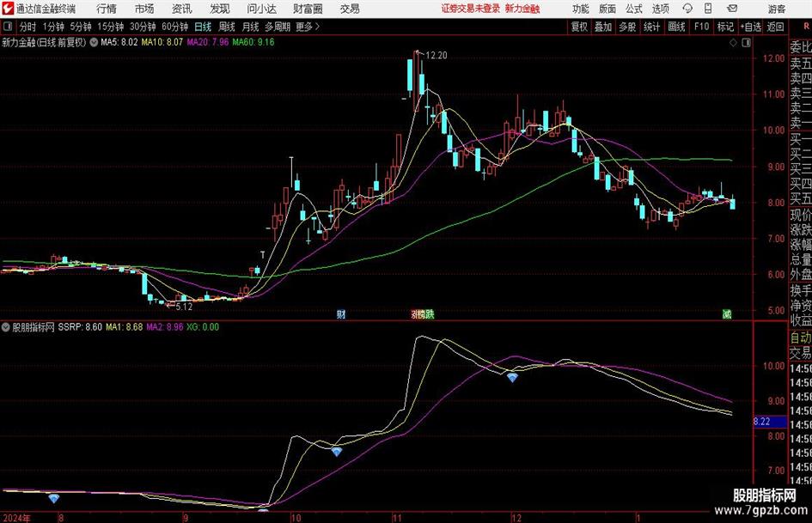
Task: Click the MA20: 7.96 value label
Action: (x=208, y=42)
